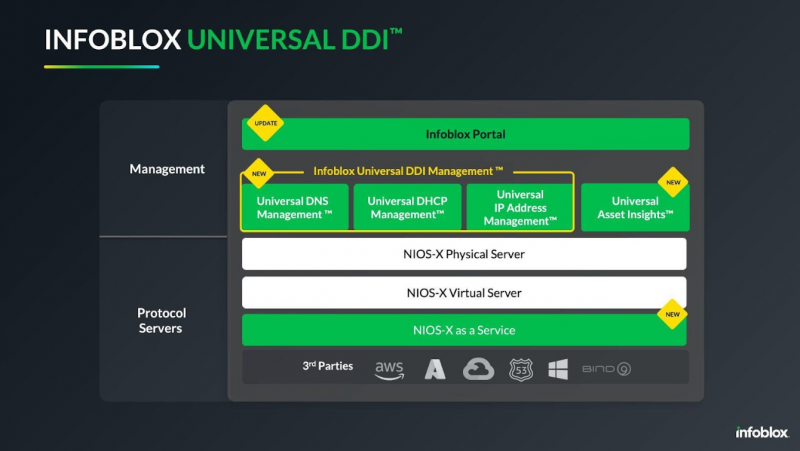
Task: Select the Universal Asset Insights box
Action: pos(635,208)
